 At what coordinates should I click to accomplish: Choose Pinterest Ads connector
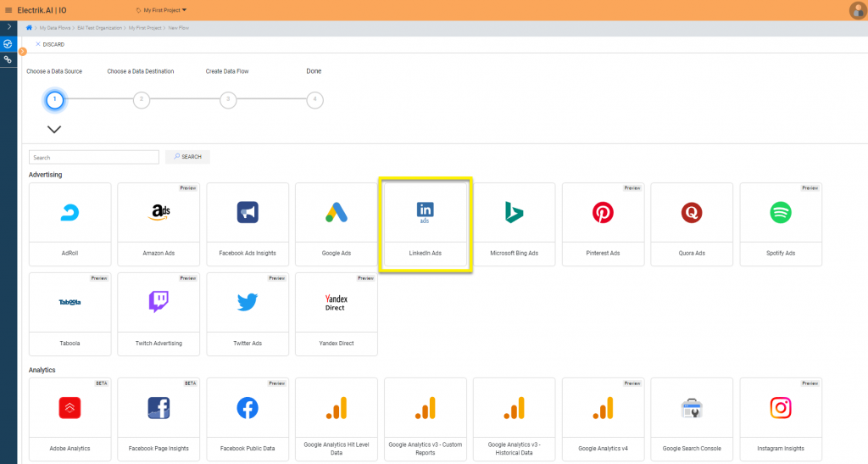click(603, 224)
